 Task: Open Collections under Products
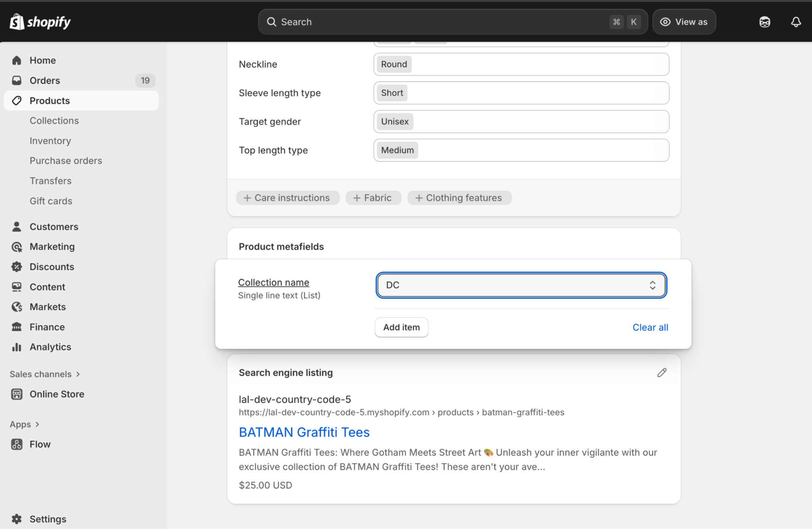click(x=54, y=121)
